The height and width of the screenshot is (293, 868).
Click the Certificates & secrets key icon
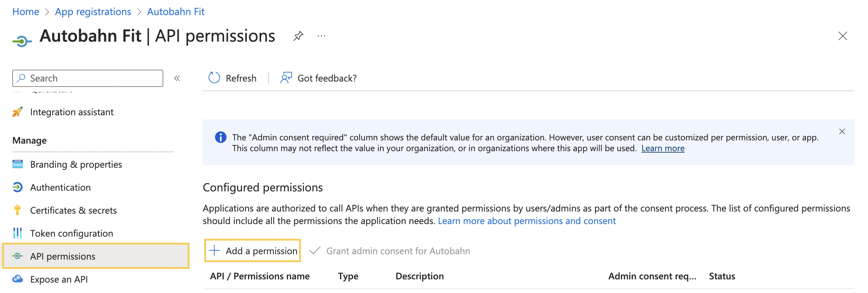pos(17,210)
